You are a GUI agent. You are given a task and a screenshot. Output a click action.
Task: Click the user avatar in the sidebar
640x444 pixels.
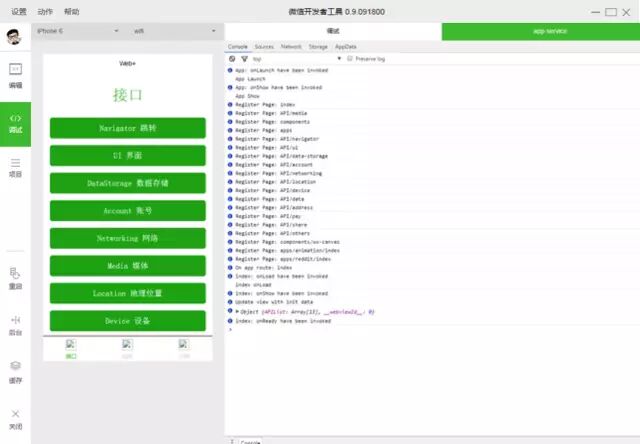[x=14, y=37]
